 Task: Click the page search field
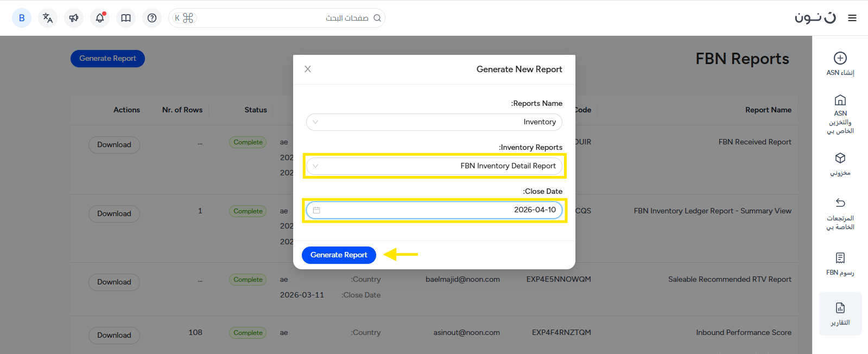[x=282, y=18]
